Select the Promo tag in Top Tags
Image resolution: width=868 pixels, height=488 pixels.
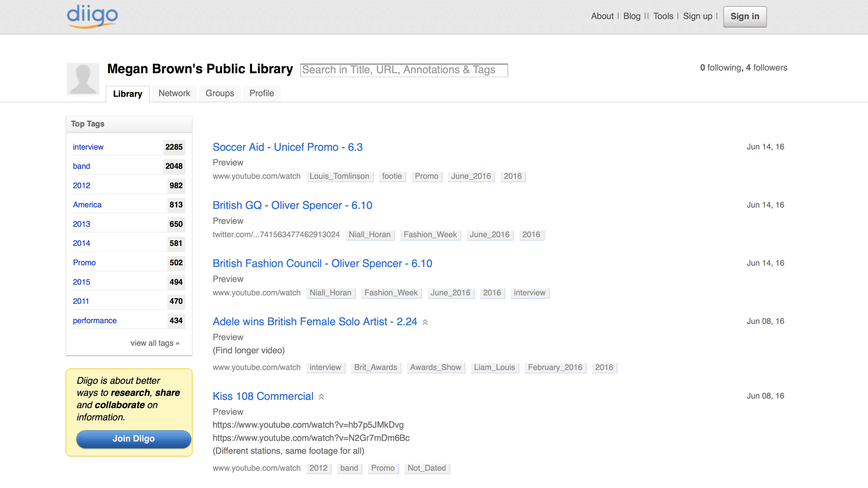[x=84, y=263]
